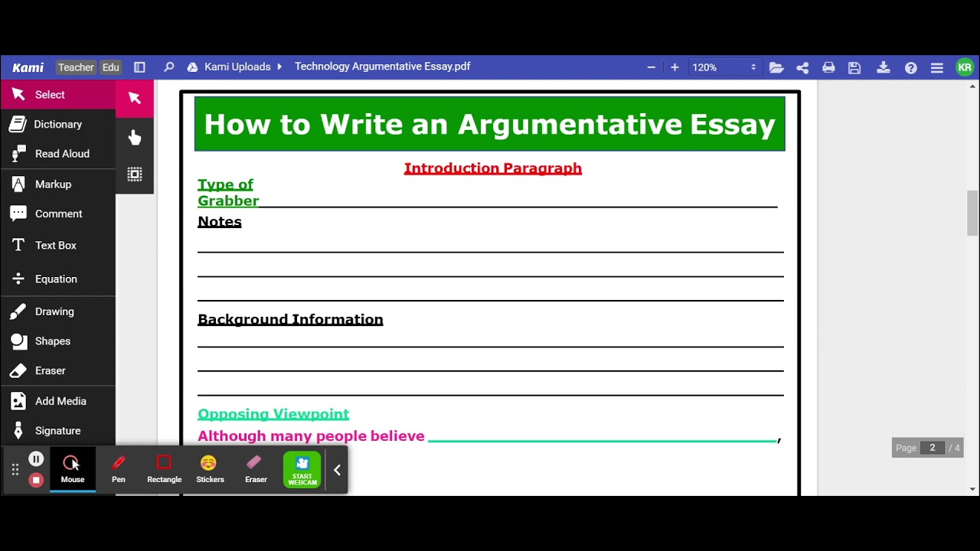Click 'Although many people believe' text
The height and width of the screenshot is (551, 980).
[x=311, y=436]
